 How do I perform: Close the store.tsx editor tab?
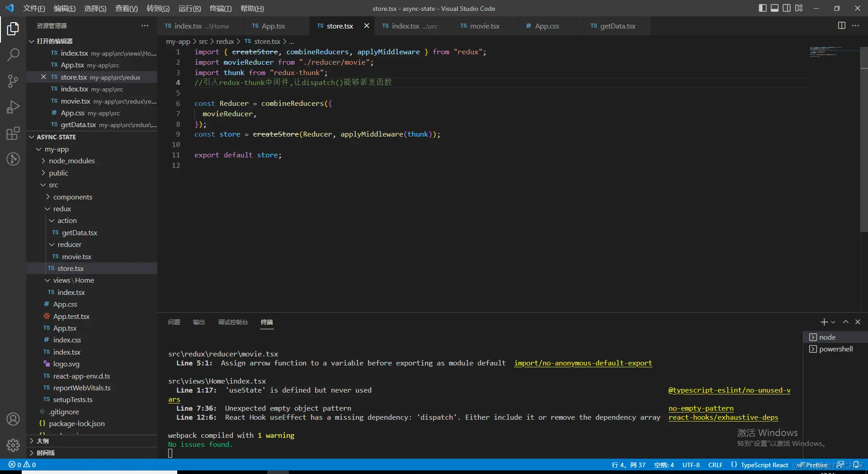point(367,26)
